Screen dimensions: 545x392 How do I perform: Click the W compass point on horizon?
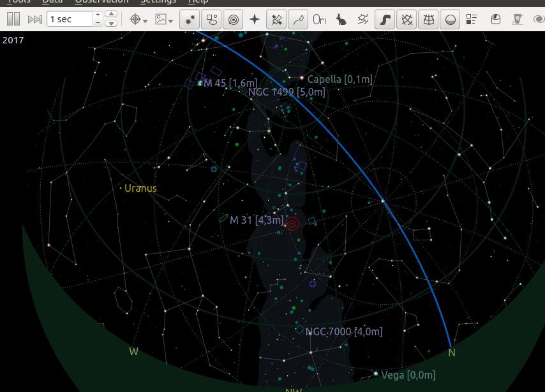pyautogui.click(x=134, y=351)
